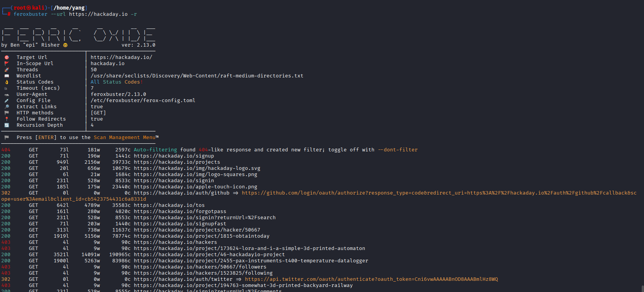This screenshot has width=644, height=292.
Task: Click the hackaday.io/tos result URL
Action: pos(169,205)
